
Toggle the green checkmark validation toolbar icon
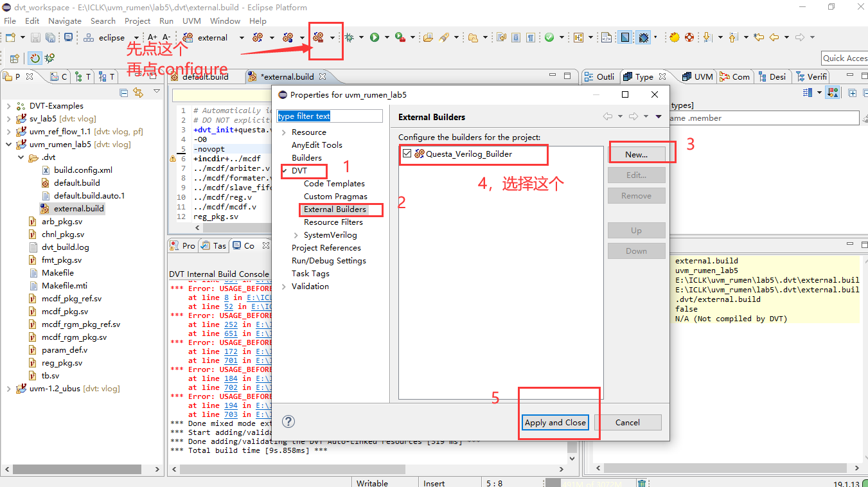(550, 37)
